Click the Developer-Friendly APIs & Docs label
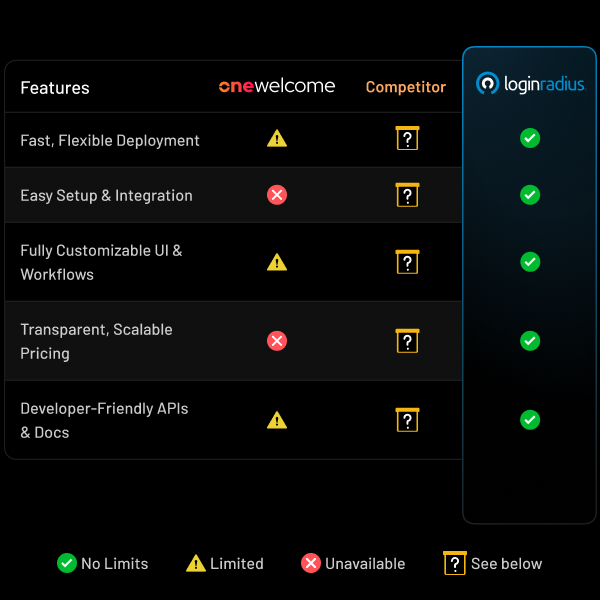Image resolution: width=600 pixels, height=600 pixels. tap(104, 420)
